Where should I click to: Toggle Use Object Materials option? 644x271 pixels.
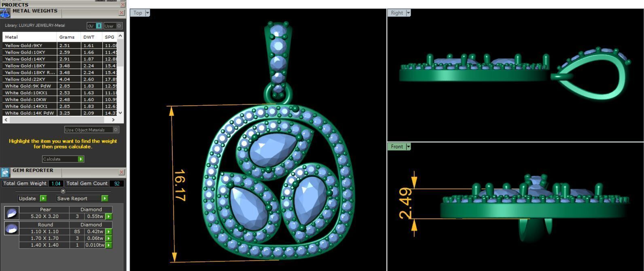click(x=92, y=130)
